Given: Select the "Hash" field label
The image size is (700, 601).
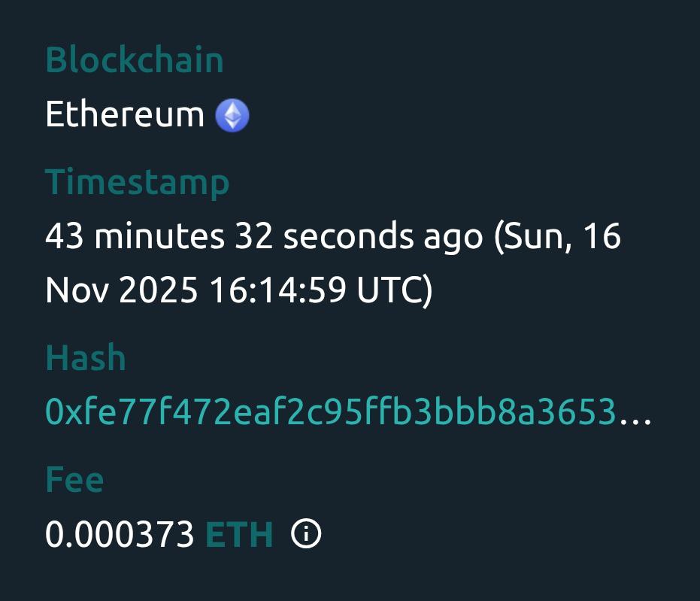Looking at the screenshot, I should 86,358.
